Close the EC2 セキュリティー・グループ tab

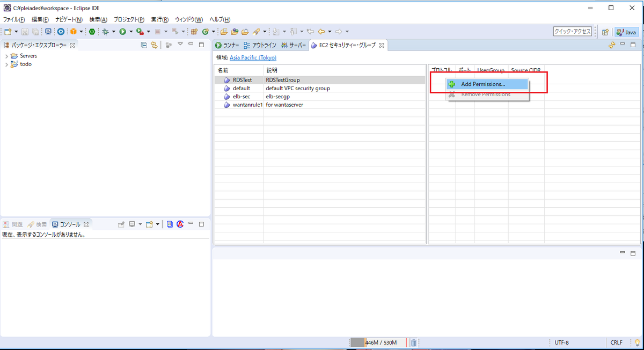click(382, 45)
